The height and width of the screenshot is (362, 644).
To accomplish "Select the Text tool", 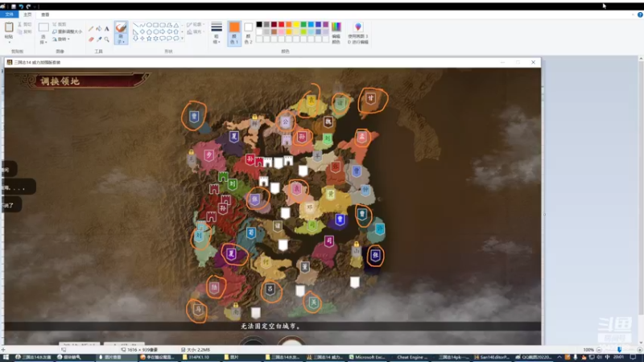I will coord(107,29).
